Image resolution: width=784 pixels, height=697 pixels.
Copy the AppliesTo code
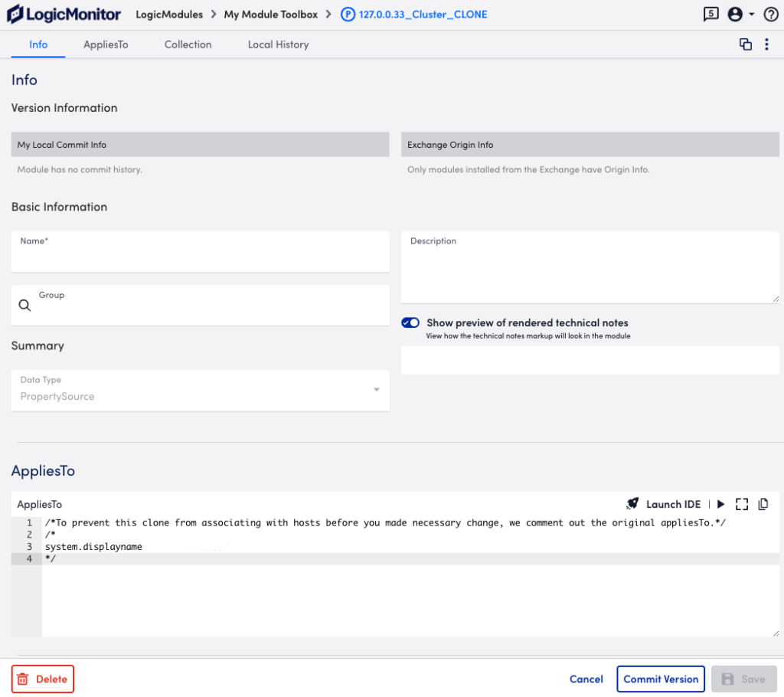tap(763, 504)
